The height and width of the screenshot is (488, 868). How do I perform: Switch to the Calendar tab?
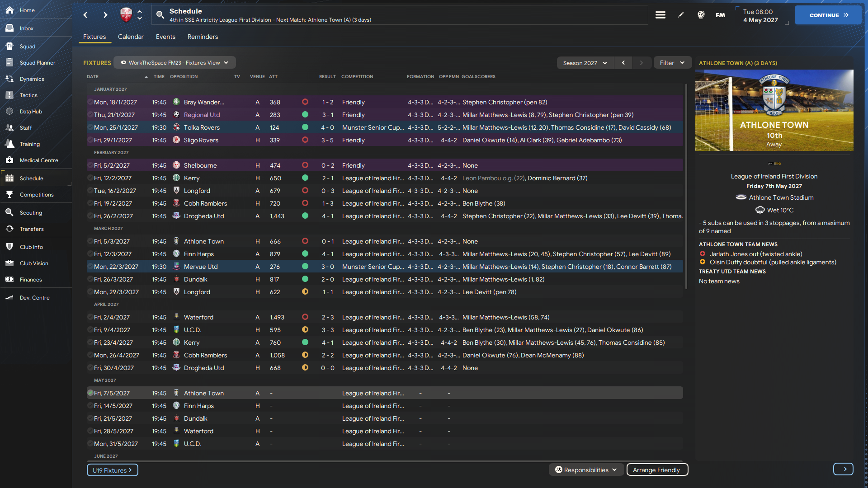coord(131,37)
